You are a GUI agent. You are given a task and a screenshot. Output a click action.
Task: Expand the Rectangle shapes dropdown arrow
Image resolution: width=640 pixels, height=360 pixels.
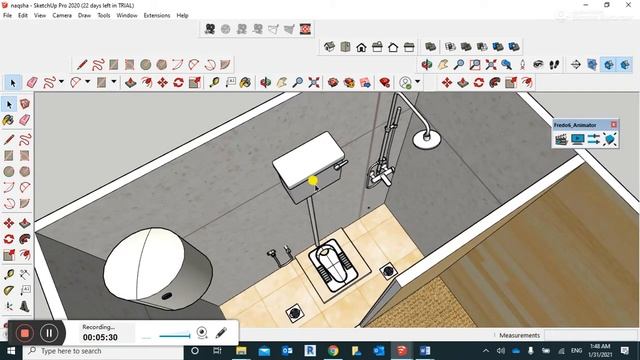113,82
